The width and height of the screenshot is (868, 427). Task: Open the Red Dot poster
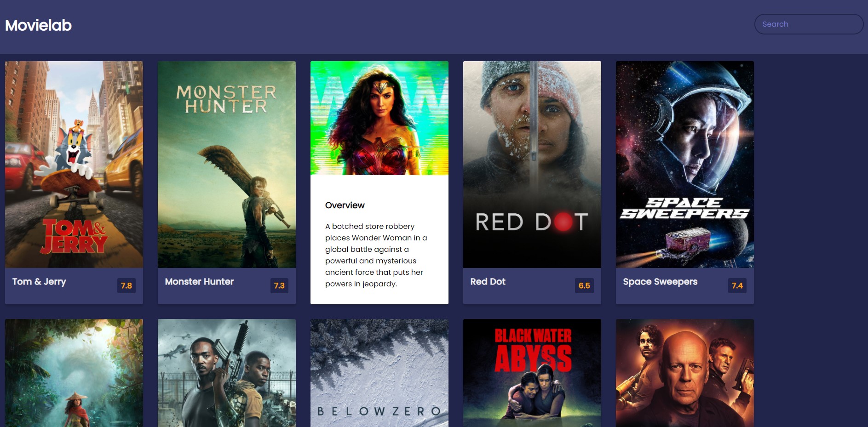(x=532, y=165)
